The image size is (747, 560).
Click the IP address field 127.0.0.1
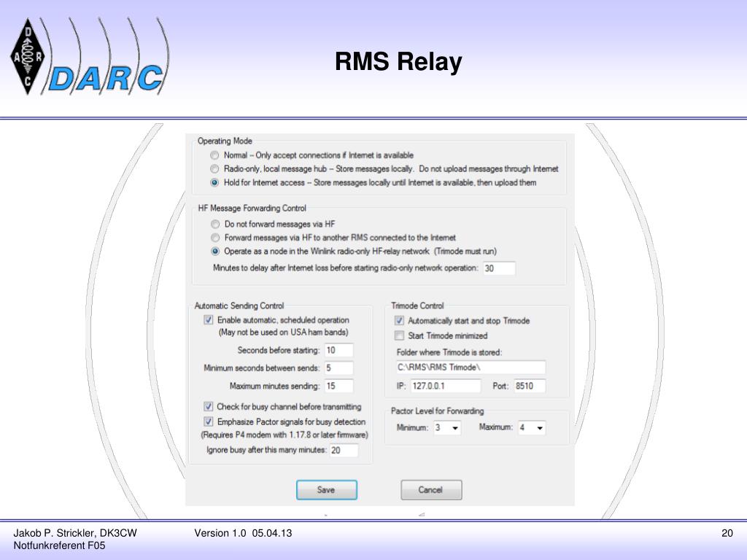pyautogui.click(x=446, y=386)
